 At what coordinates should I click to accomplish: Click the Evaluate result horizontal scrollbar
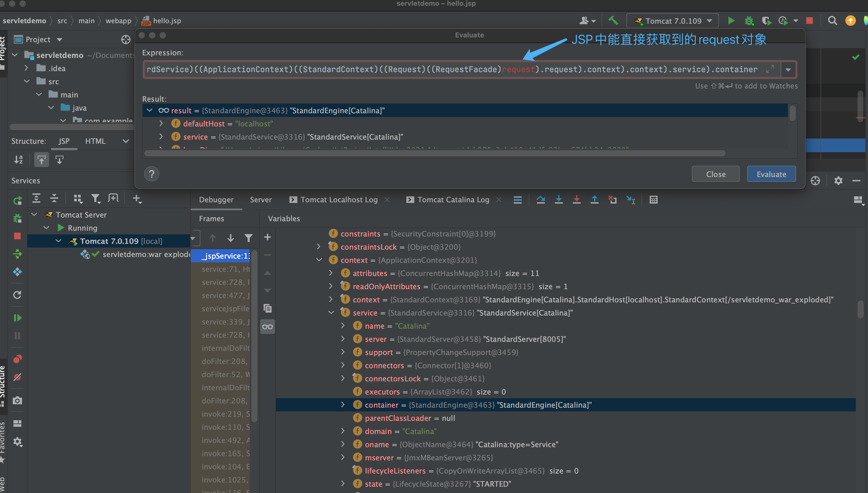click(435, 153)
